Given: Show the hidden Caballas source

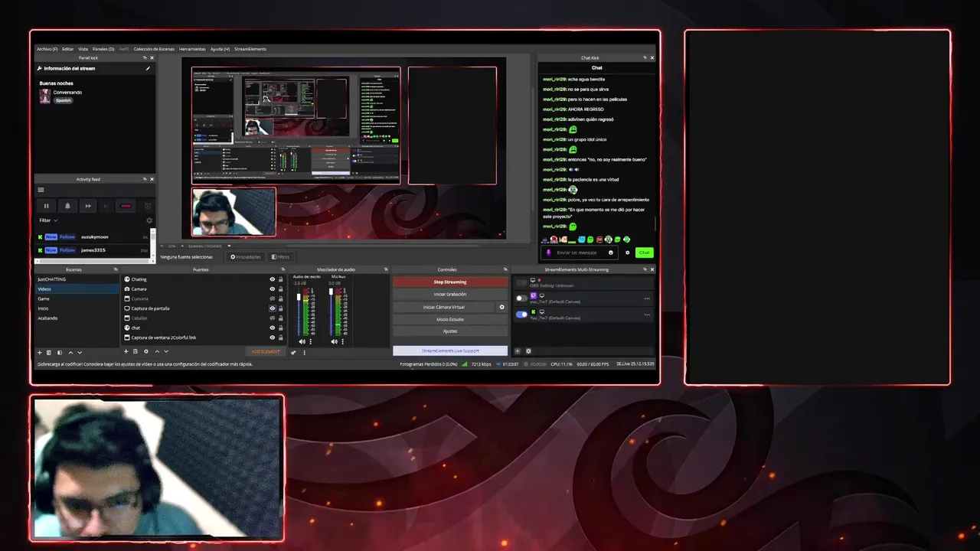Looking at the screenshot, I should (272, 318).
